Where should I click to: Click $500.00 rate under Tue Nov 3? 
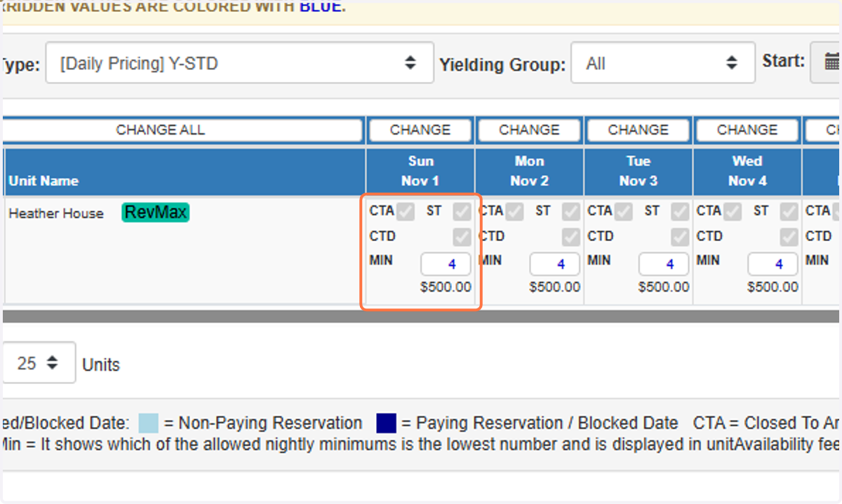pyautogui.click(x=664, y=287)
